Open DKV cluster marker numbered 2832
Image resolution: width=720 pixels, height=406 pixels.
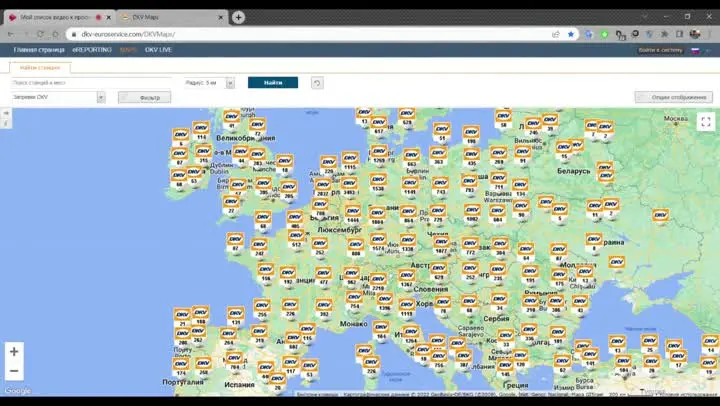(322, 188)
